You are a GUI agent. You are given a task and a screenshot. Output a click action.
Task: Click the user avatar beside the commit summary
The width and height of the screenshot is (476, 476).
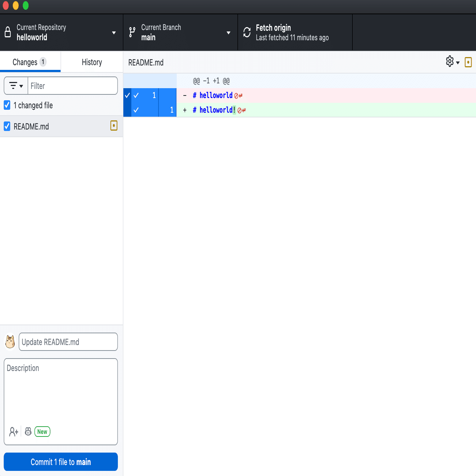click(10, 341)
